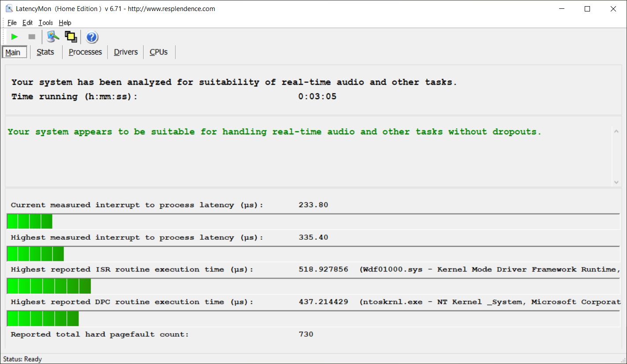Screen dimensions: 627x364
Task: Switch to the Processes tab
Action: 85,52
